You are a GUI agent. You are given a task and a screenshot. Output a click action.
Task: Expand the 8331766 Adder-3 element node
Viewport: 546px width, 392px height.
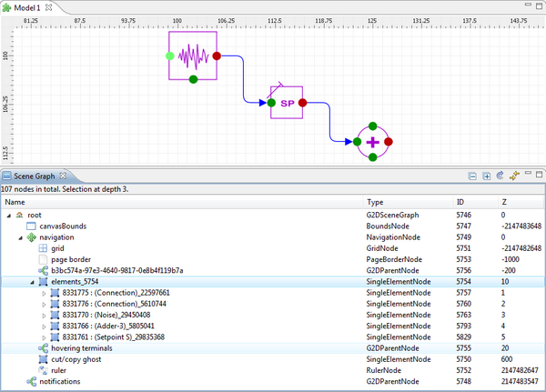click(x=42, y=326)
